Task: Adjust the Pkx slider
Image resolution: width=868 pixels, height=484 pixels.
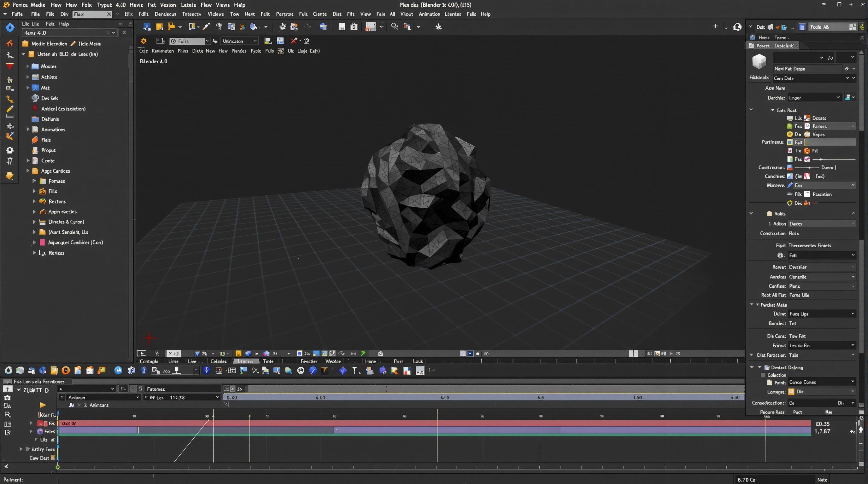Action: (x=834, y=159)
